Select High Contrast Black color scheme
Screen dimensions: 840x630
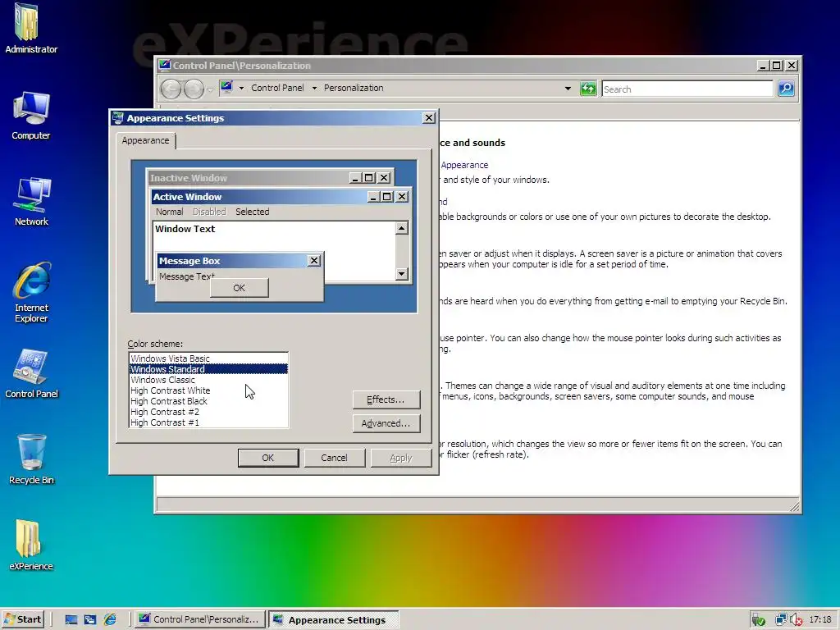pyautogui.click(x=208, y=401)
